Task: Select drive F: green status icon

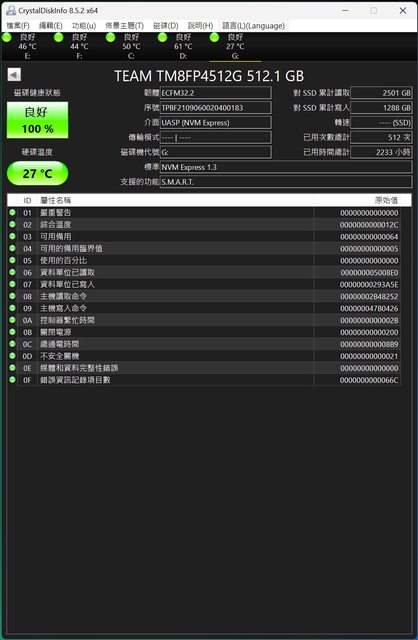Action: point(59,37)
